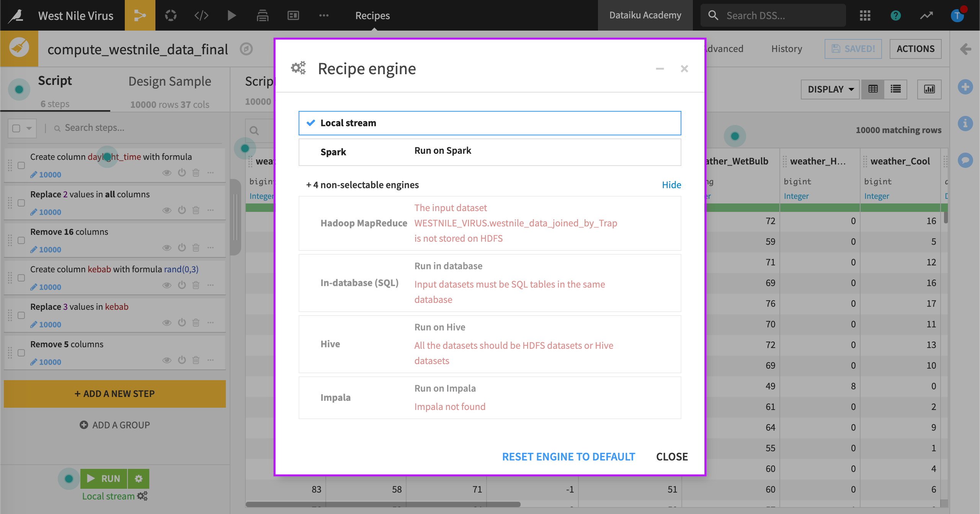Open the code notebooks icon in the navbar
Screen dimensions: 980x514
201,15
